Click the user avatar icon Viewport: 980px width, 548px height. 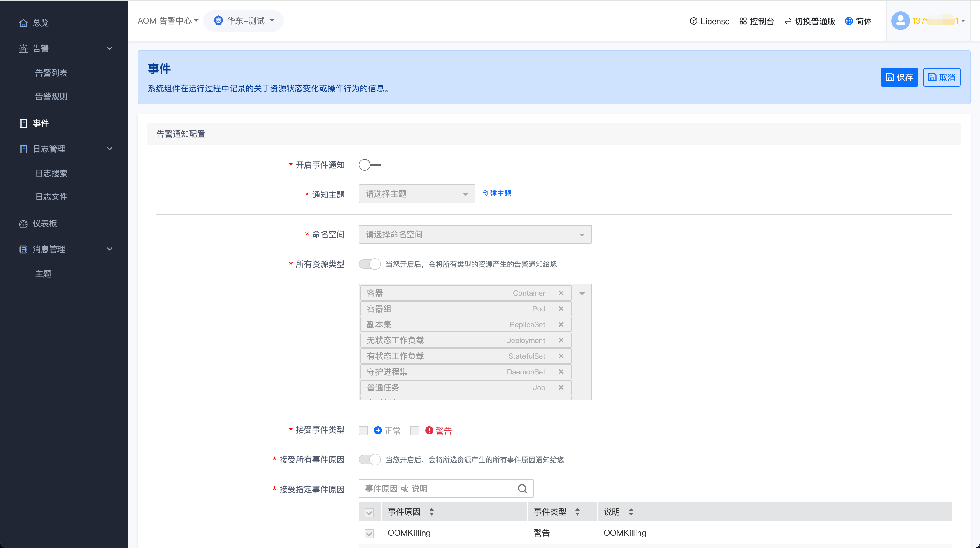pos(900,21)
